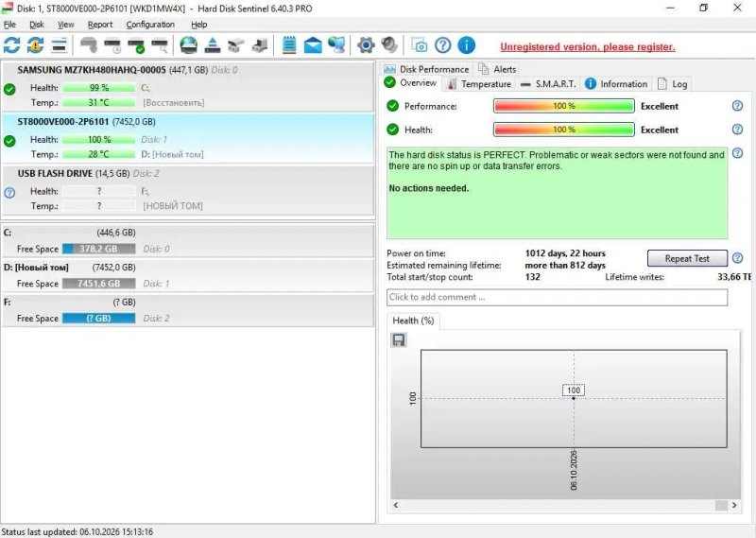Open the File menu
756x538 pixels.
9,25
